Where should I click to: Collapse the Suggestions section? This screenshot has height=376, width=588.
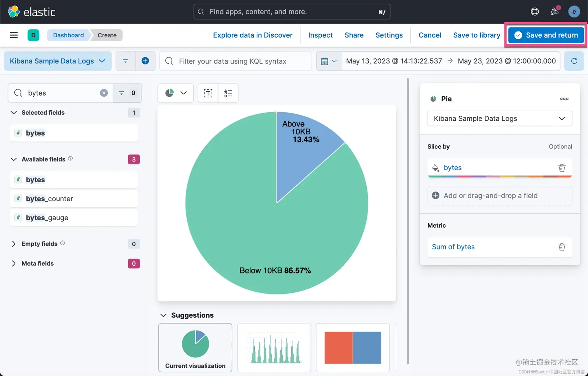(163, 315)
